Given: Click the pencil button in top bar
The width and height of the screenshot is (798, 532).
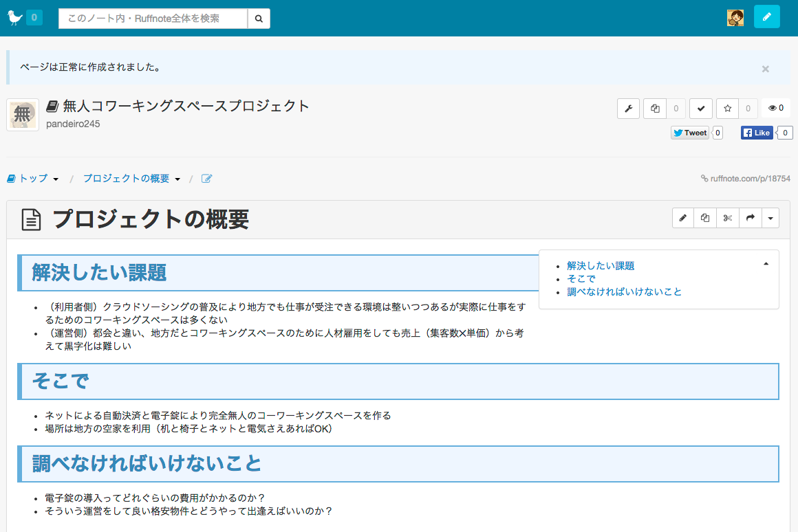Looking at the screenshot, I should (x=766, y=17).
